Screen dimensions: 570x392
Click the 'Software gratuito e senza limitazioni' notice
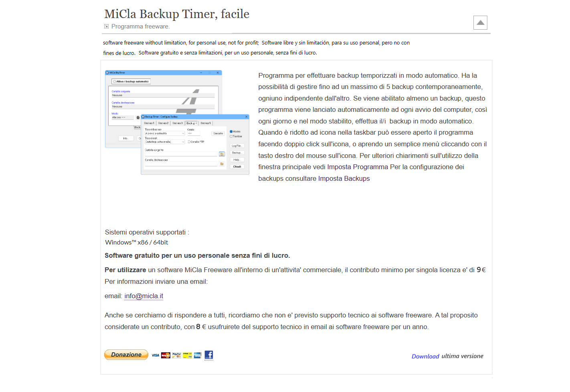[x=228, y=53]
